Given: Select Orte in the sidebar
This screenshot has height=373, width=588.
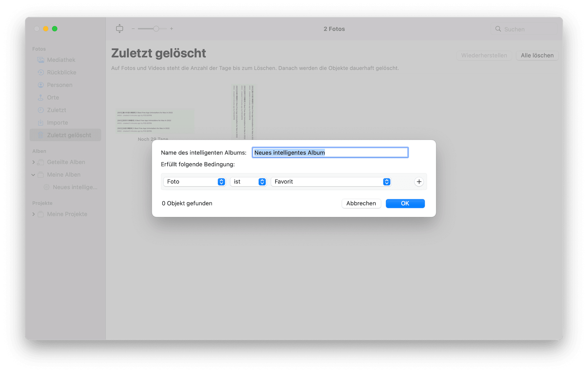Looking at the screenshot, I should tap(65, 97).
